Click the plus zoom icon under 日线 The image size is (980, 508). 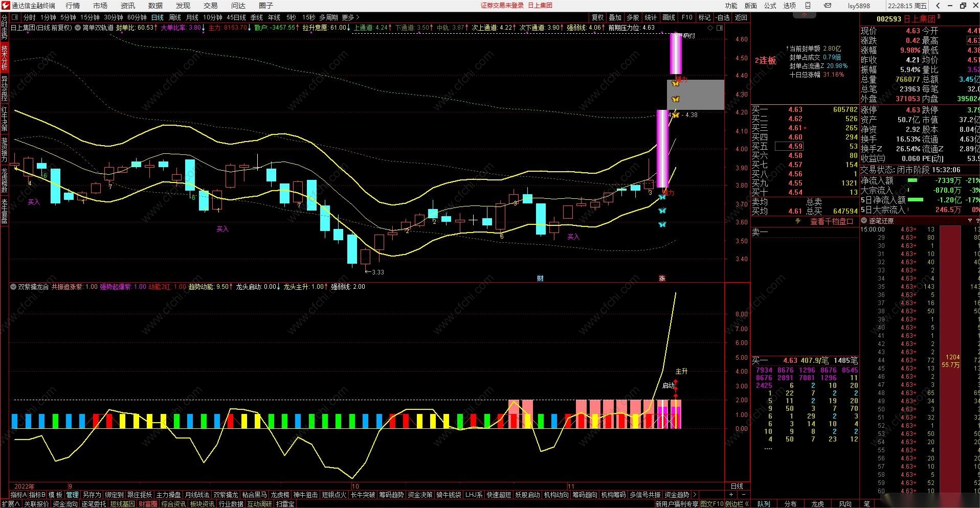[x=731, y=495]
